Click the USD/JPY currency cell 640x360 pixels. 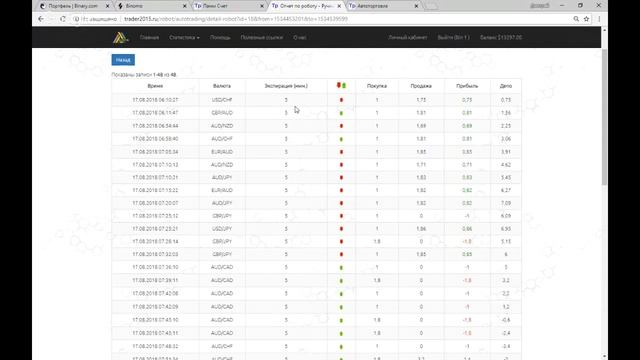[x=222, y=229]
